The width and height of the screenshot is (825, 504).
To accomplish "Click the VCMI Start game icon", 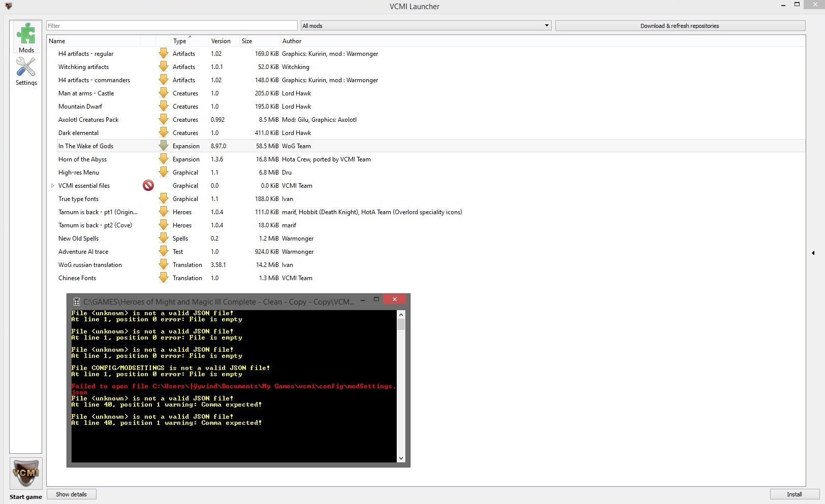I will tap(26, 474).
